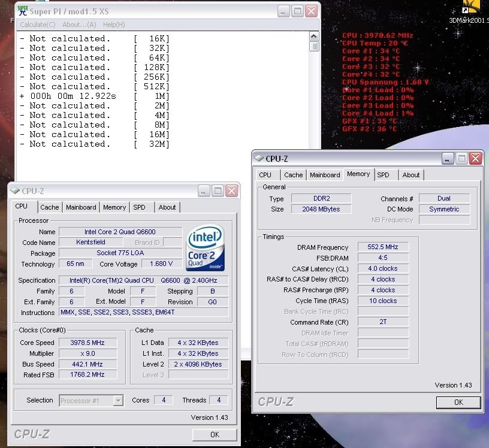Close the Super PI window
The image size is (489, 448).
[311, 11]
